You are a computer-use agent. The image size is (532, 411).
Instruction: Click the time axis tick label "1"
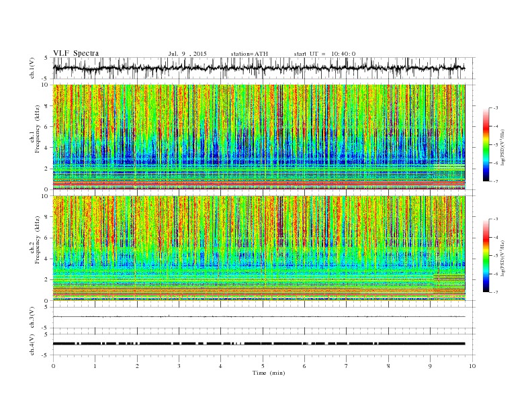point(95,366)
